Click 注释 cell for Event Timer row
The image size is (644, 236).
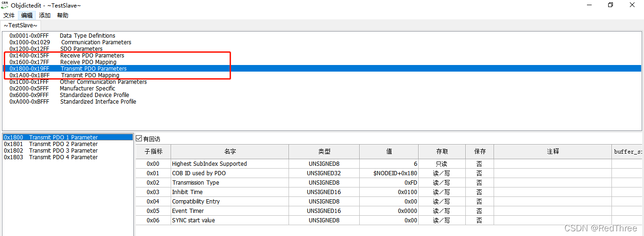click(553, 211)
